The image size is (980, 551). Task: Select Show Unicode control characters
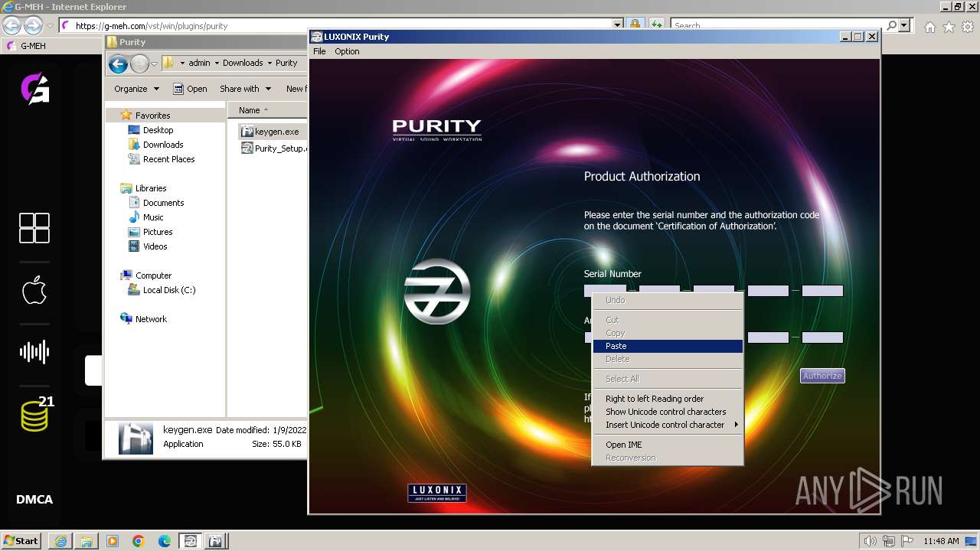(x=668, y=412)
